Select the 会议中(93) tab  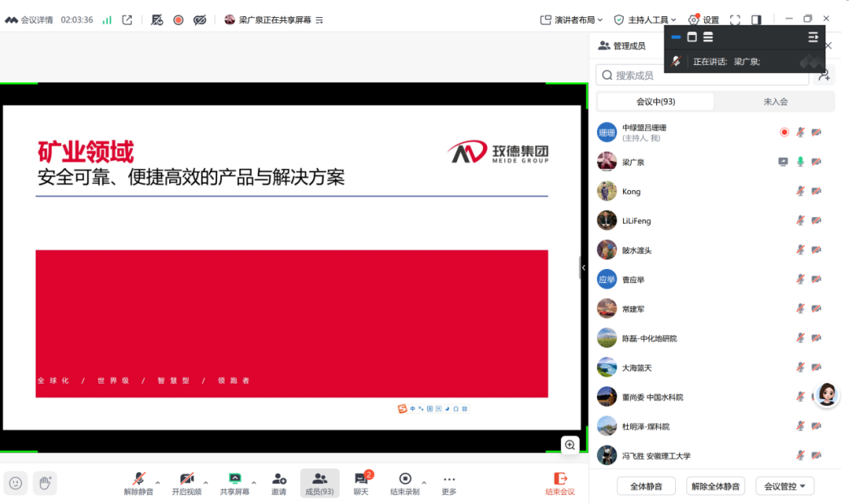655,102
